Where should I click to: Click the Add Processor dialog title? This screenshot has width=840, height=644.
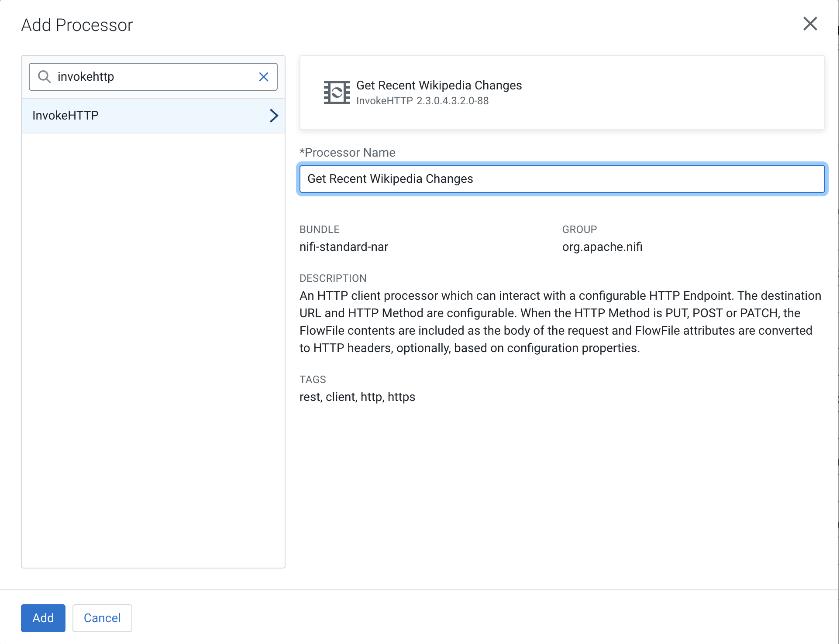(x=77, y=25)
